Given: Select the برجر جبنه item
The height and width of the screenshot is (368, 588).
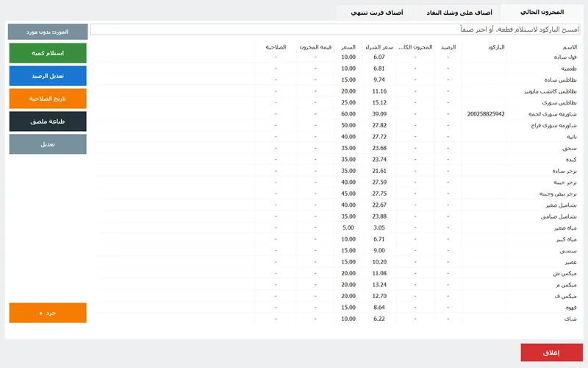Looking at the screenshot, I should click(565, 183).
